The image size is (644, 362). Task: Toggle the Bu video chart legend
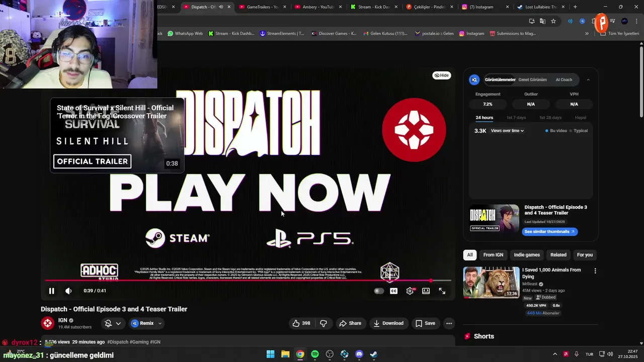[x=556, y=131]
